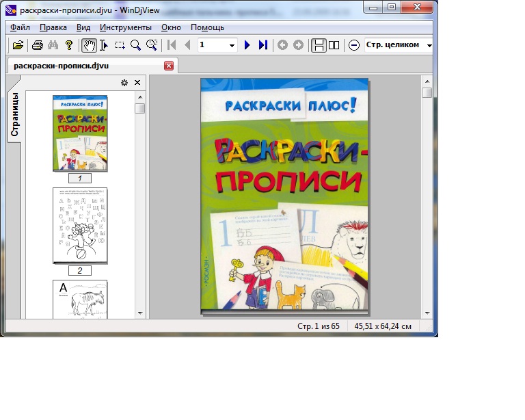This screenshot has height=420, width=525.
Task: Close the раскраски-прописи.djvu tab
Action: 169,66
